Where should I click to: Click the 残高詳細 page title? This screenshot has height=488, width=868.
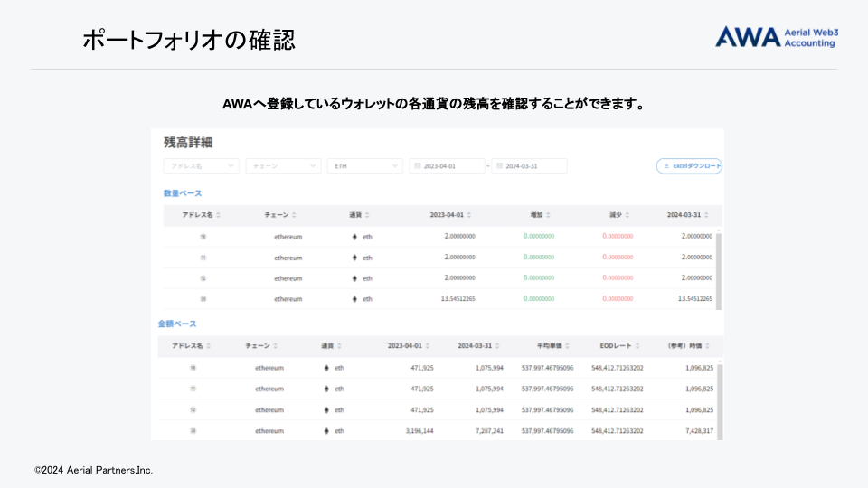click(188, 143)
